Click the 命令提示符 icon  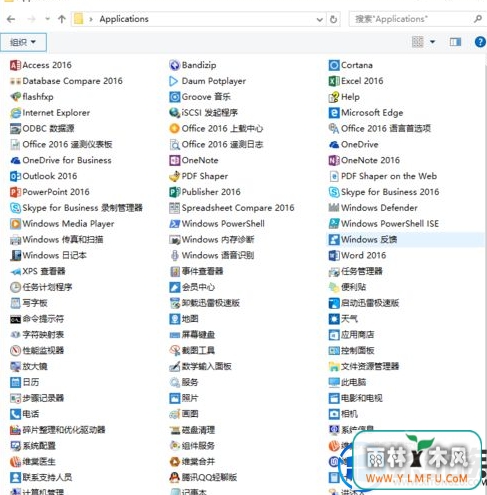(x=15, y=319)
